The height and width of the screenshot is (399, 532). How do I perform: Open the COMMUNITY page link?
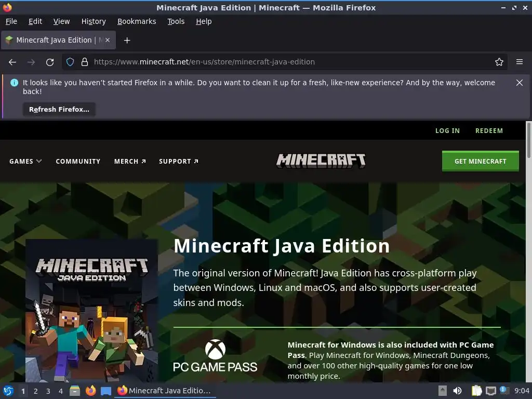(78, 162)
